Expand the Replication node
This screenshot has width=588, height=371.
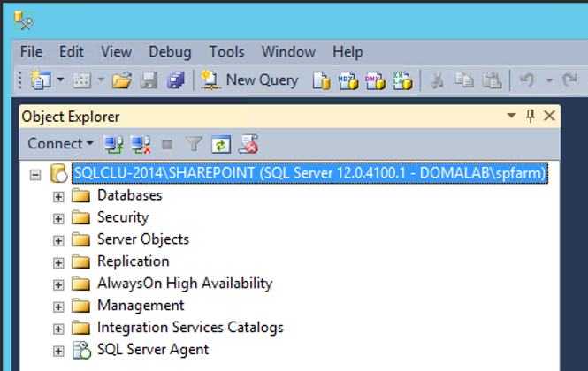tap(58, 262)
